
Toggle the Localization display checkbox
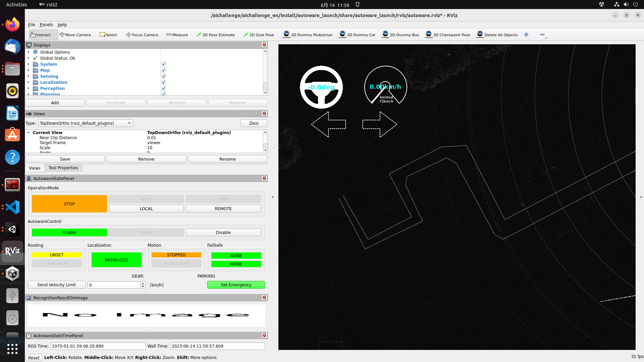click(164, 82)
